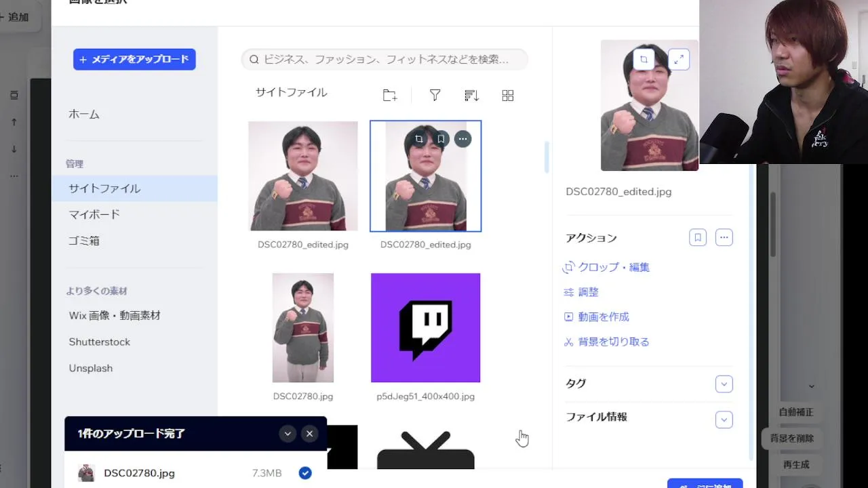Click the chevron in editor right panel
Viewport: 868px width, 488px height.
pyautogui.click(x=811, y=386)
